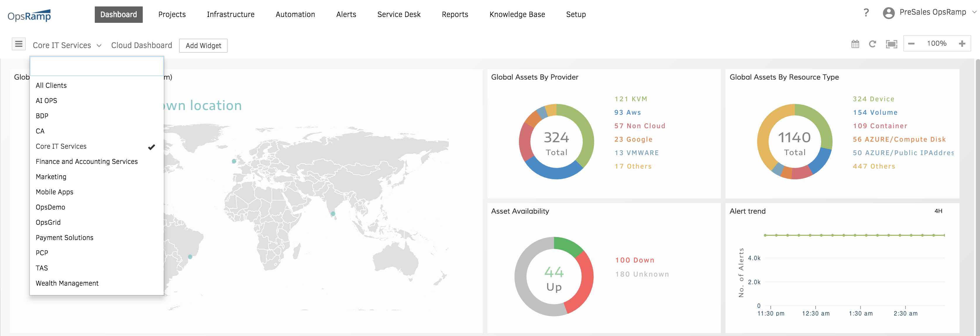The width and height of the screenshot is (980, 336).
Task: Choose All Clients from the list
Action: [x=51, y=86]
